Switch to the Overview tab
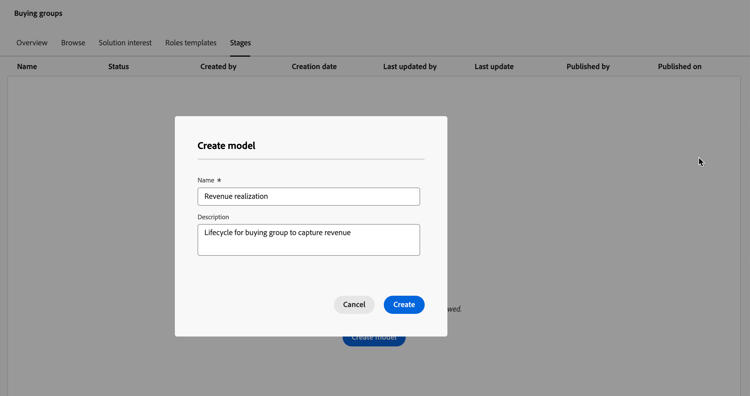The image size is (750, 396). click(32, 43)
